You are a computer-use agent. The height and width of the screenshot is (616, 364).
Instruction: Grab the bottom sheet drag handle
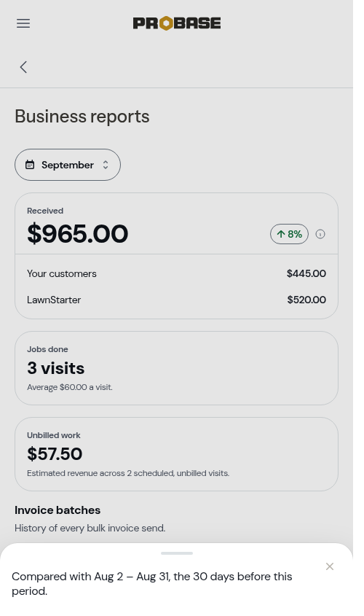[x=177, y=553]
